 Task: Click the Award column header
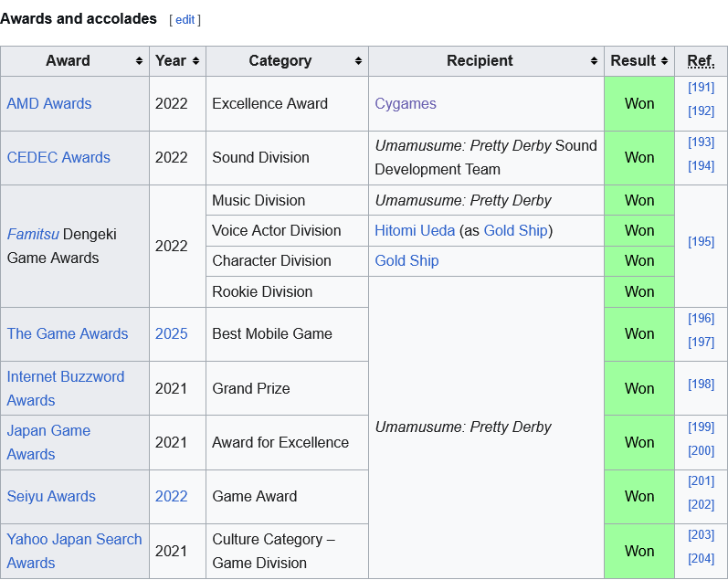click(75, 61)
